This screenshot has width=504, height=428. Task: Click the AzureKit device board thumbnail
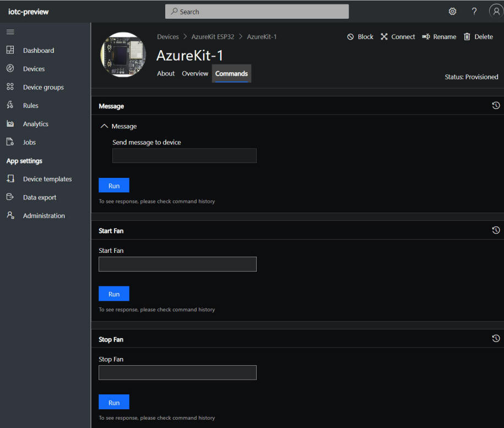pos(123,55)
